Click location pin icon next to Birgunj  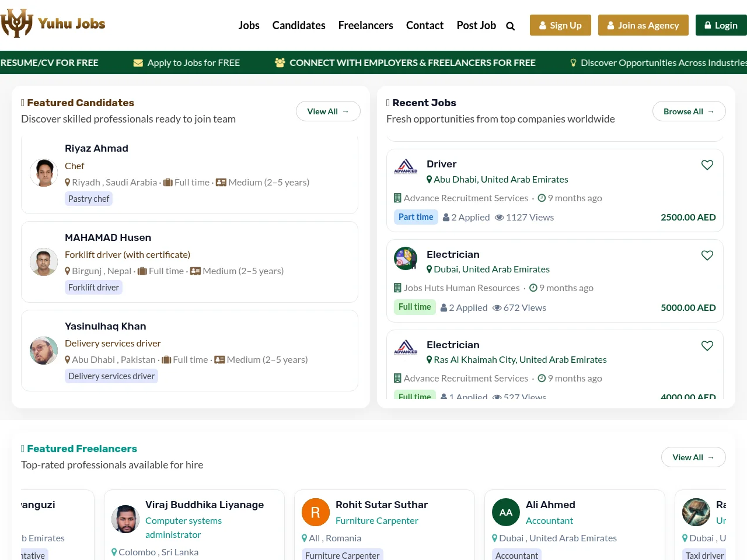(68, 271)
